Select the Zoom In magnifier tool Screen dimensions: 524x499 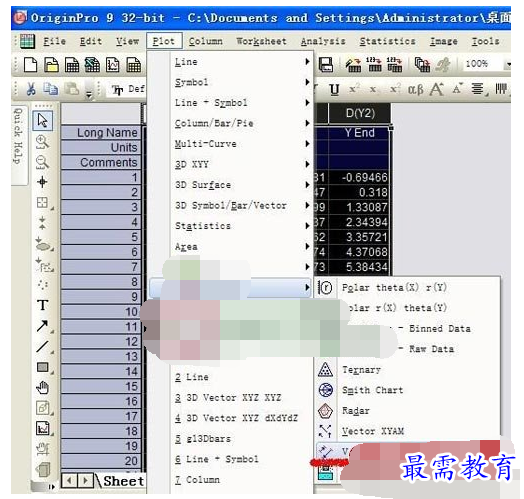[x=42, y=142]
